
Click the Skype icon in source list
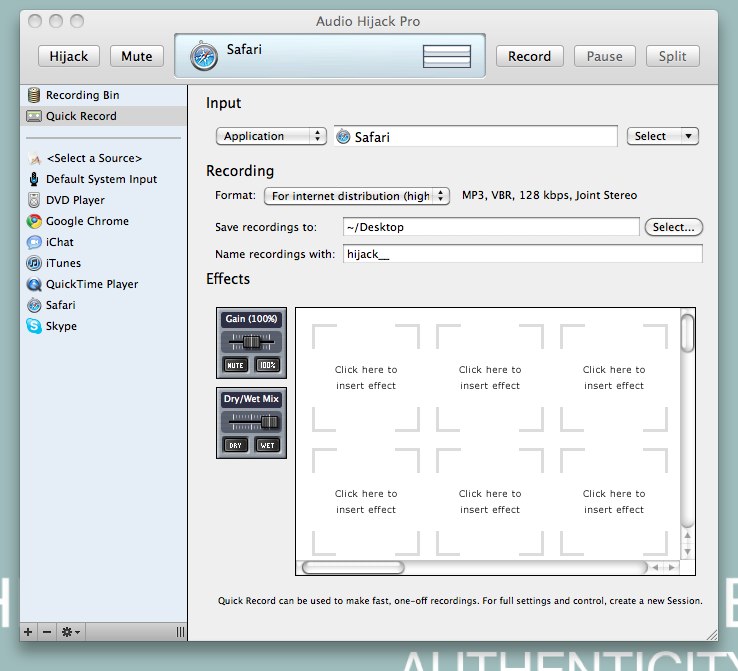[x=34, y=326]
